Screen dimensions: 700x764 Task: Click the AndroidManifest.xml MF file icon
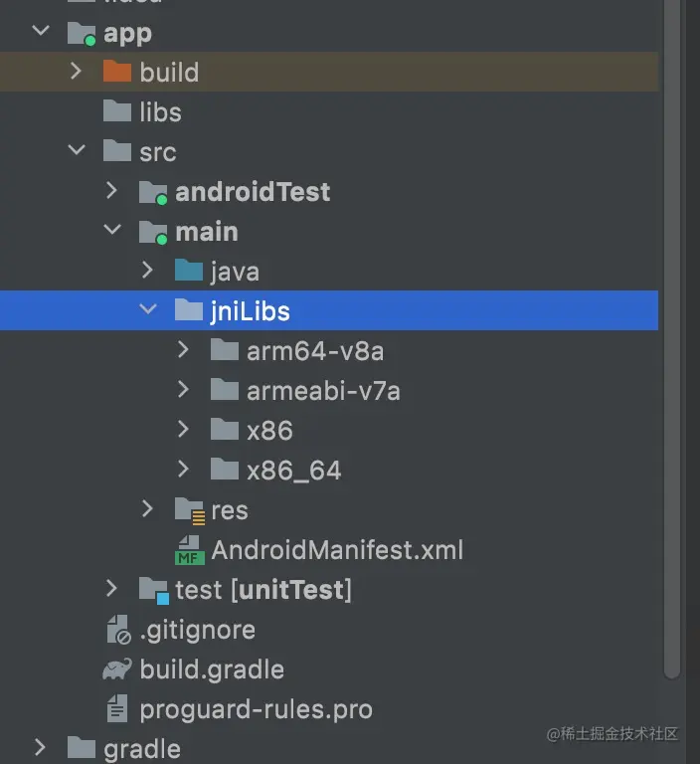(189, 550)
